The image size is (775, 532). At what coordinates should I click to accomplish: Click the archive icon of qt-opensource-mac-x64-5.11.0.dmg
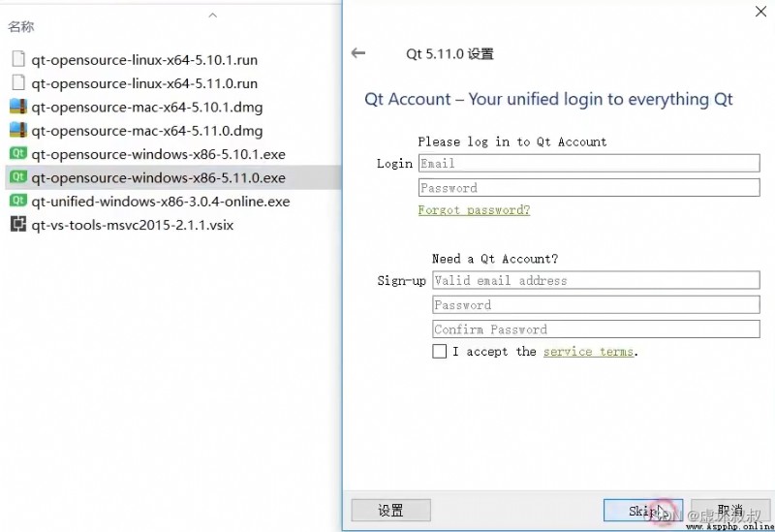click(18, 130)
